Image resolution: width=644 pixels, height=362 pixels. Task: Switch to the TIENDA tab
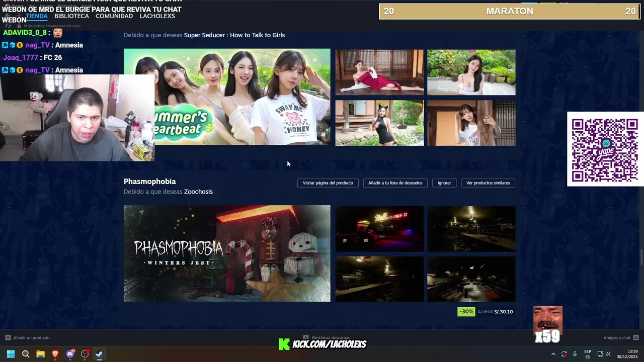(x=37, y=16)
